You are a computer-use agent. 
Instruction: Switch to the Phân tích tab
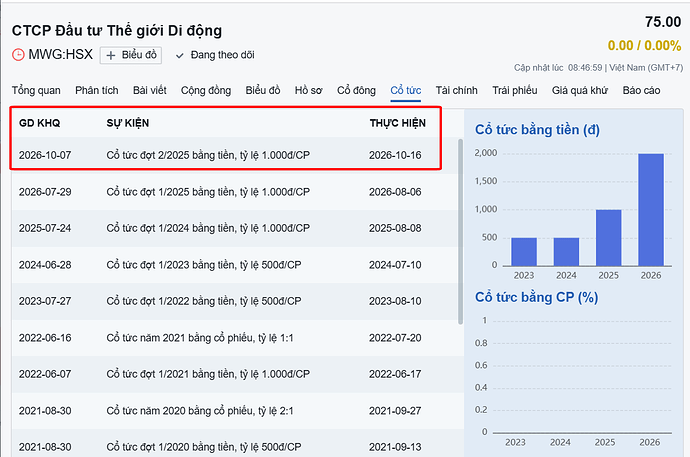coord(96,90)
